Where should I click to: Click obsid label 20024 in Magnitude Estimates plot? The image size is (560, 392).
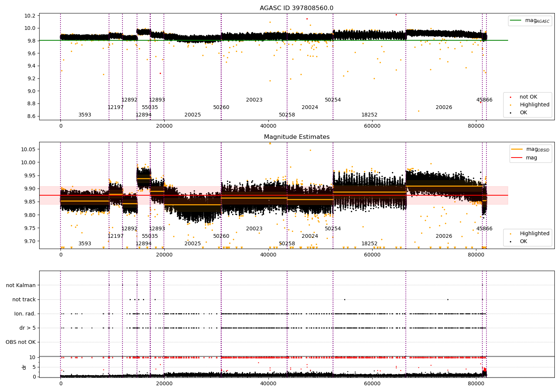pos(310,236)
